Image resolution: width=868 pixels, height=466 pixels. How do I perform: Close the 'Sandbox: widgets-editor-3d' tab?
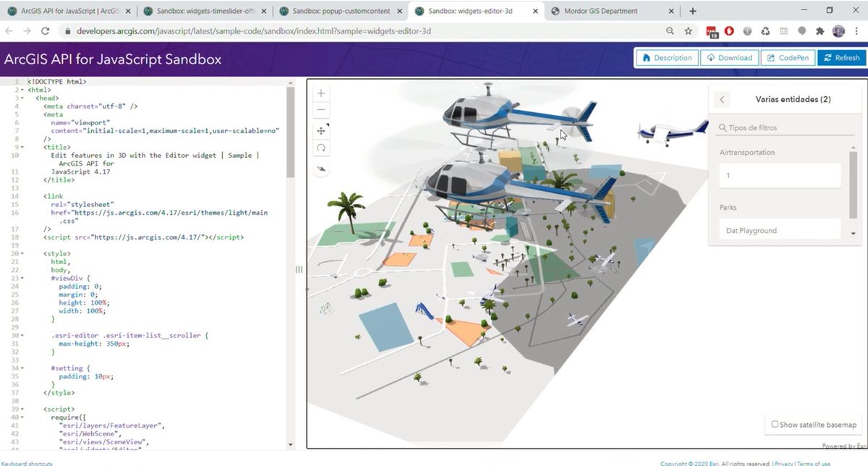[x=535, y=11]
